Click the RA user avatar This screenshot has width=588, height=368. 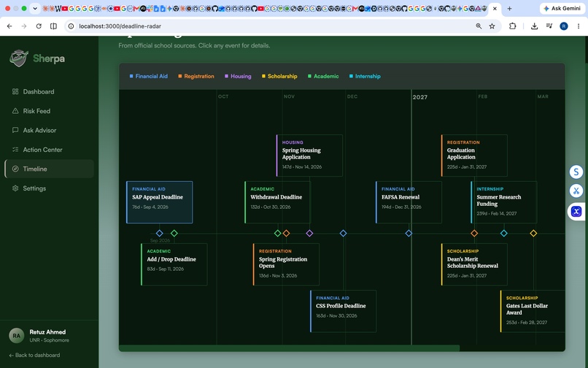coord(17,336)
